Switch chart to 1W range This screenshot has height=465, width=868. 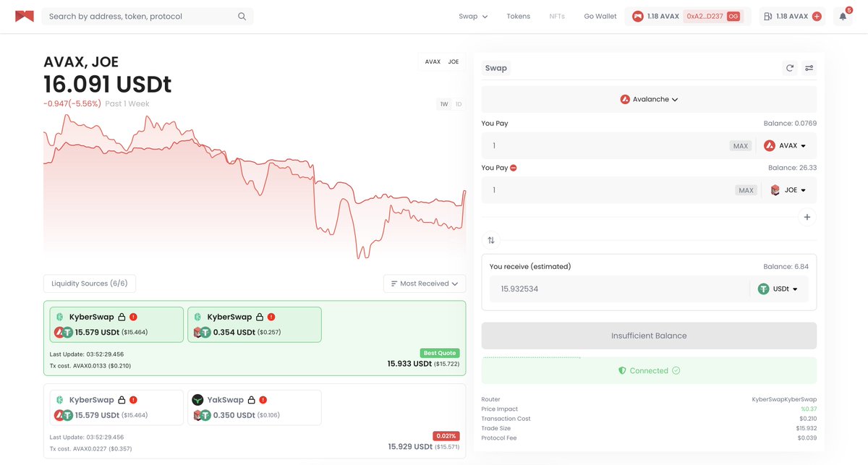click(x=443, y=104)
